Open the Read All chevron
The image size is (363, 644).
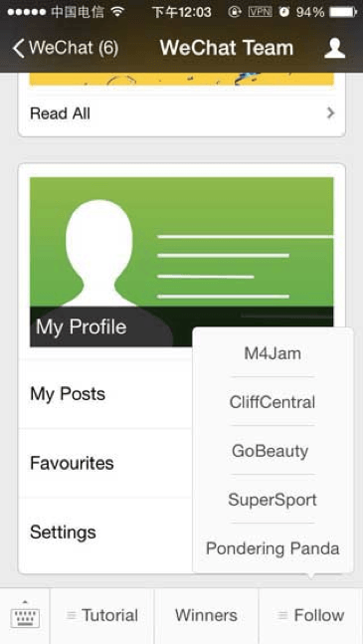pyautogui.click(x=330, y=113)
